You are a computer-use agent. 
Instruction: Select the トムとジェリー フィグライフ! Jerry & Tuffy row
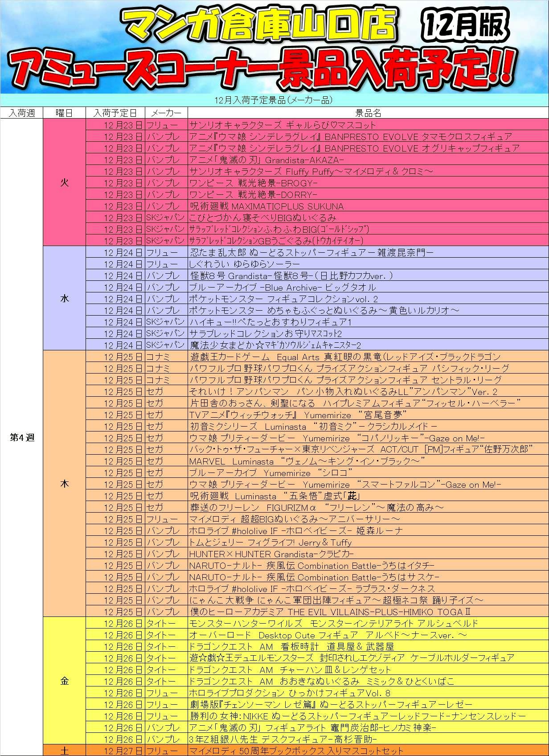click(270, 542)
